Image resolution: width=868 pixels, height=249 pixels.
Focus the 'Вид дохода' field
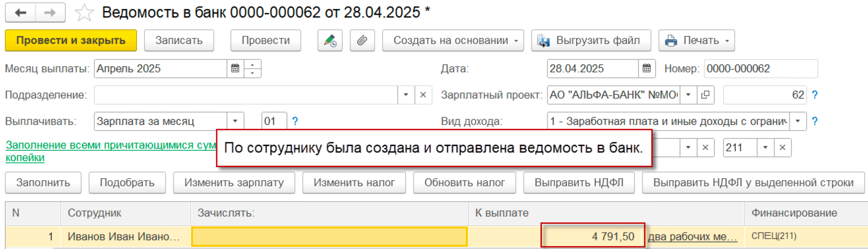coord(668,121)
